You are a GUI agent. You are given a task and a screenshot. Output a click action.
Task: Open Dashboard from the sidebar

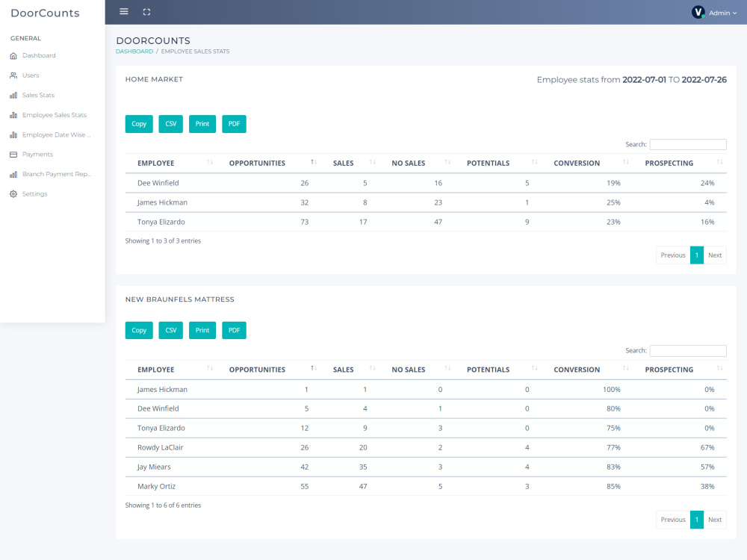click(x=39, y=56)
